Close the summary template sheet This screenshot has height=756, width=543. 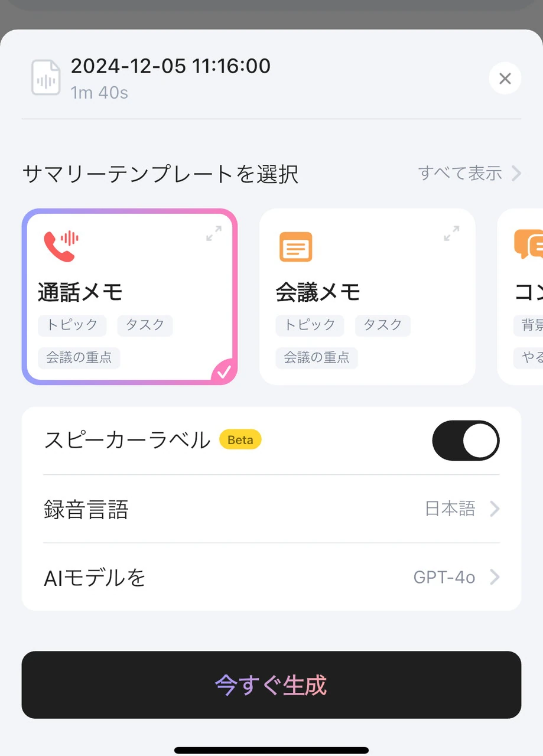pos(505,79)
